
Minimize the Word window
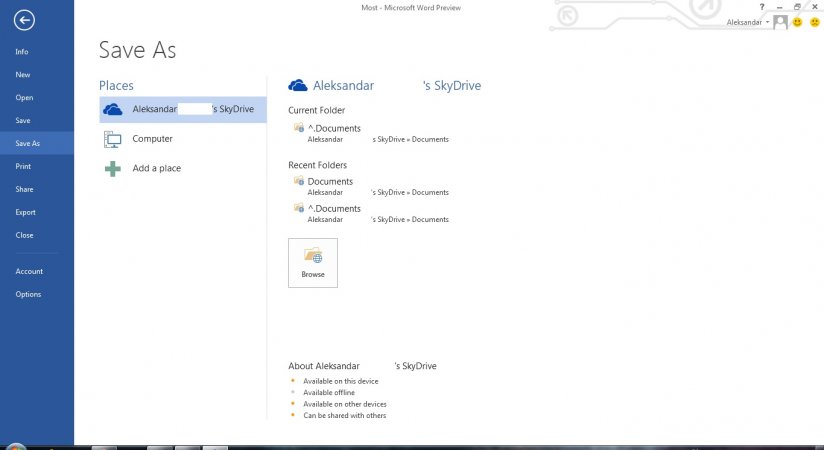click(x=780, y=7)
